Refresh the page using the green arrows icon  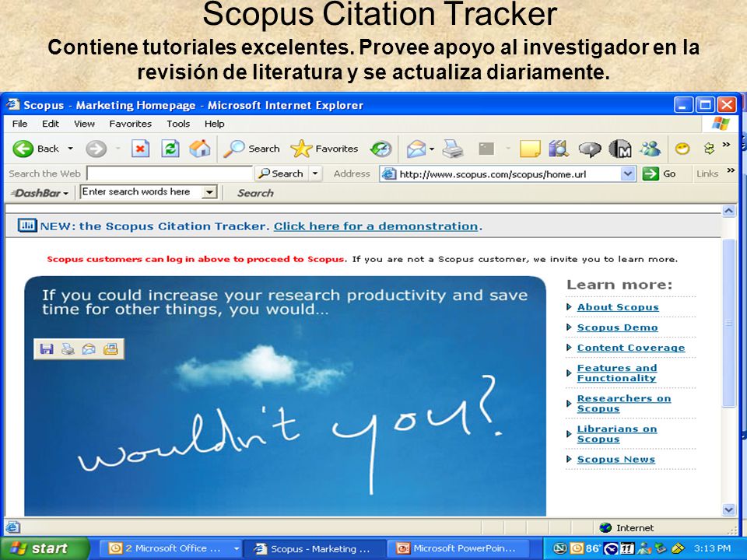[x=170, y=149]
